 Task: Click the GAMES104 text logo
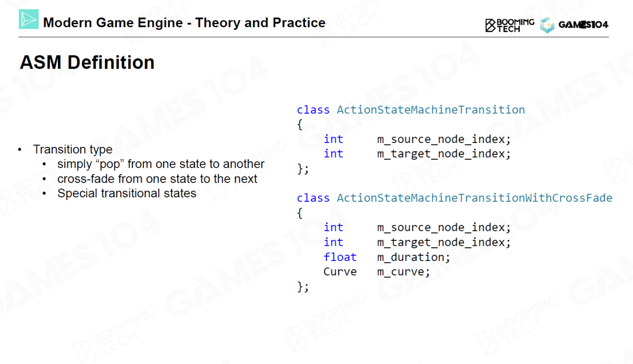(583, 25)
